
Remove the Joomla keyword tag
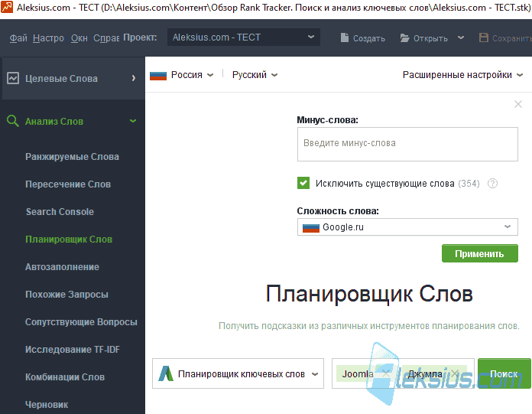click(386, 373)
